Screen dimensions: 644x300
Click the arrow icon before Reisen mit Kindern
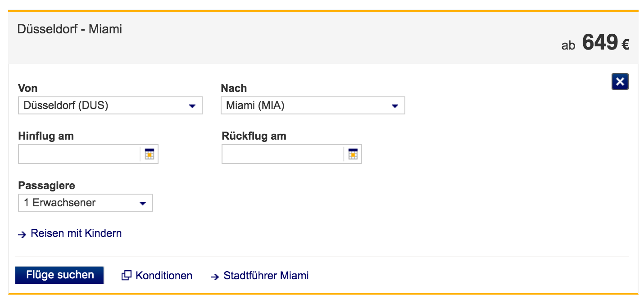[22, 234]
